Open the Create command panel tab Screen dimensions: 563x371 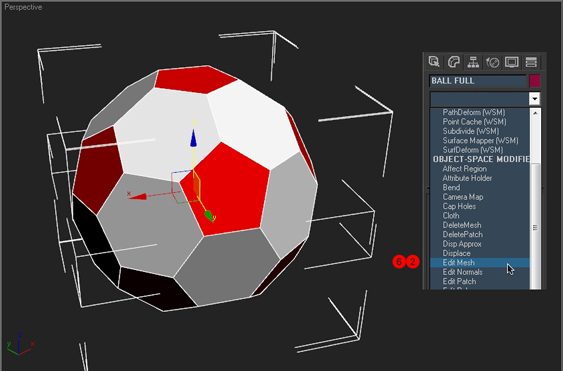click(434, 62)
